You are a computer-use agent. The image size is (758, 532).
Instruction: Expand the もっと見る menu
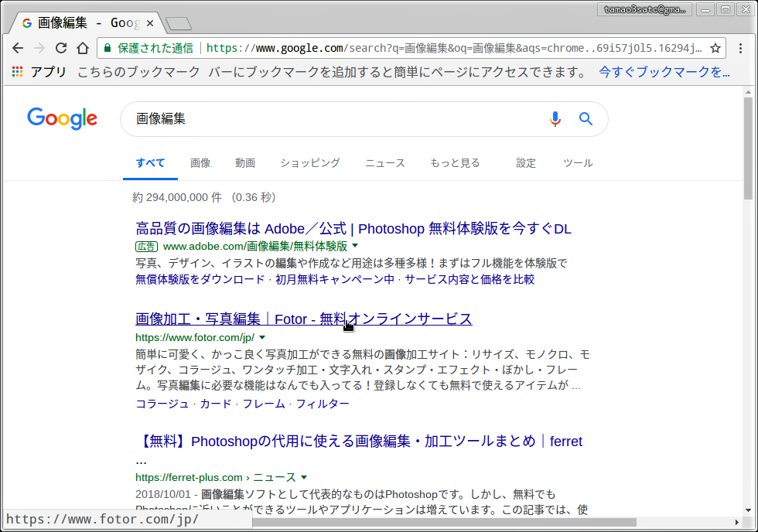pos(455,163)
